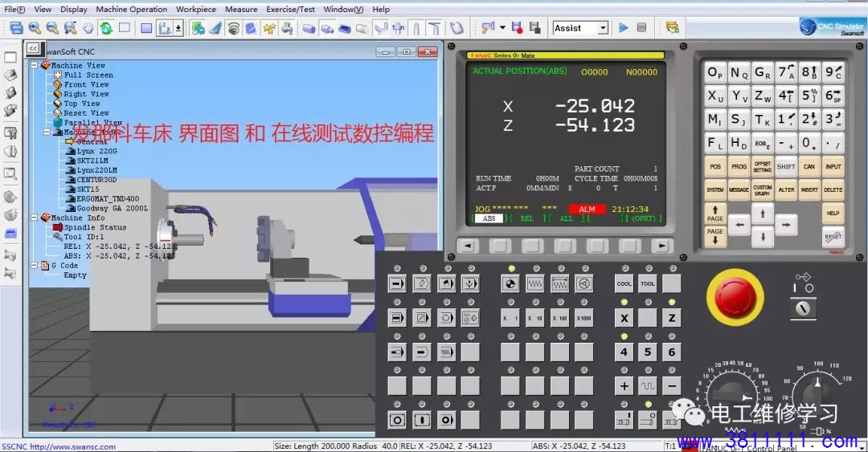Select the Z axis key
Screen dimensions: 868x452
pos(671,318)
